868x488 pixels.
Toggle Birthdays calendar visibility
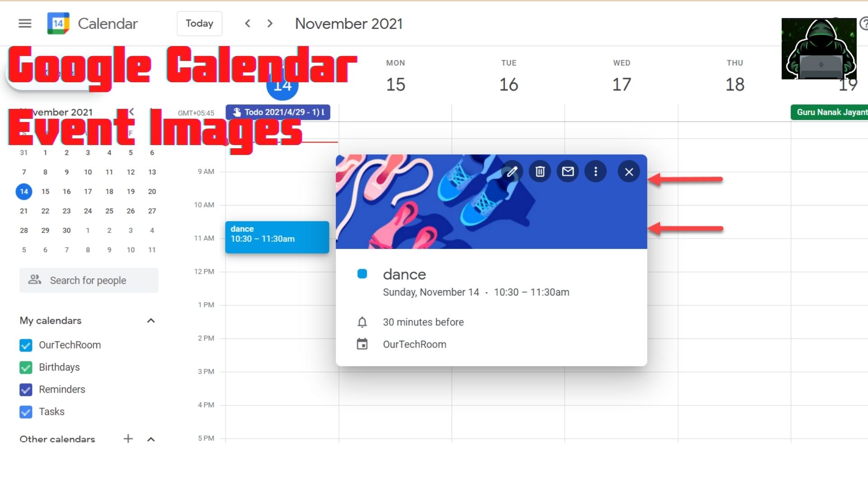click(x=26, y=367)
